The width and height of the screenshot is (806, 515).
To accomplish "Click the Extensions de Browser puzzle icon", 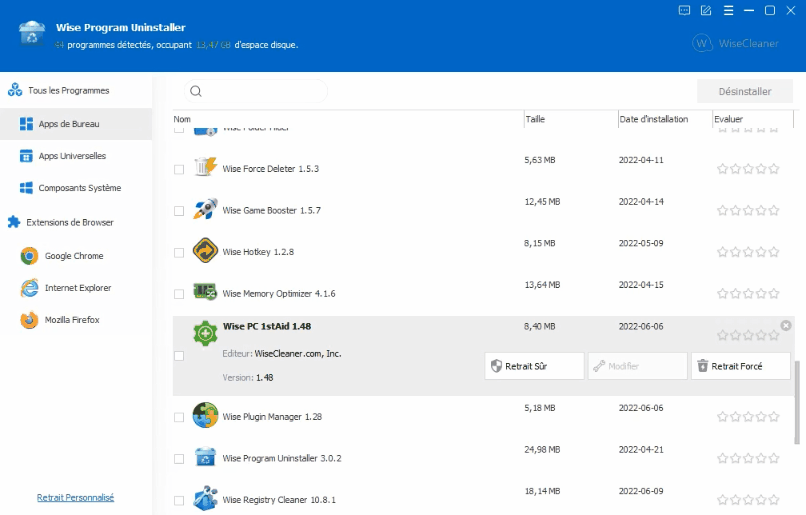I will (x=14, y=222).
